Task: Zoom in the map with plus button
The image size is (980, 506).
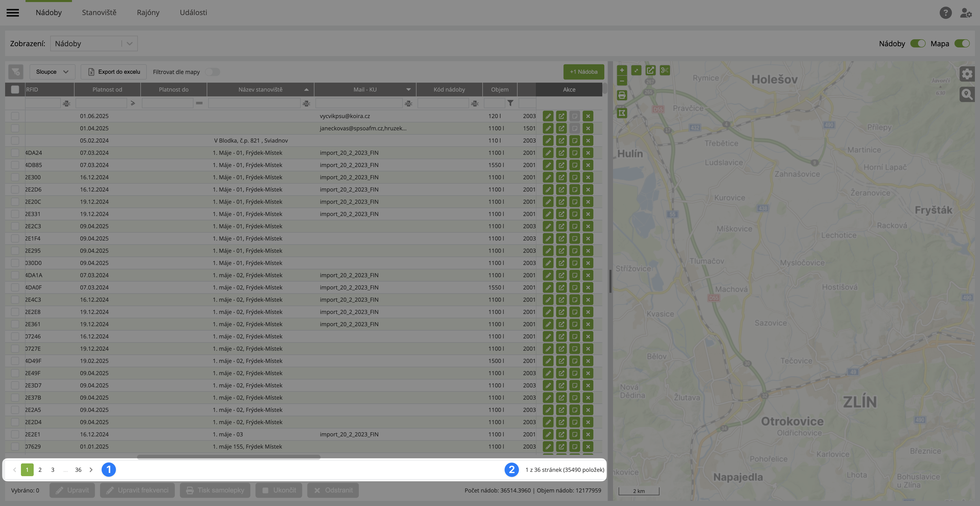Action: [x=622, y=70]
